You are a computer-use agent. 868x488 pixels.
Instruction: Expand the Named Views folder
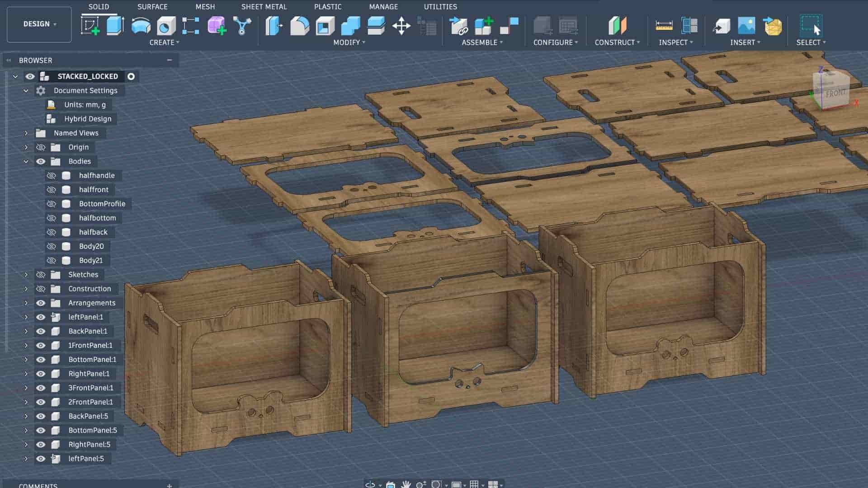click(26, 133)
